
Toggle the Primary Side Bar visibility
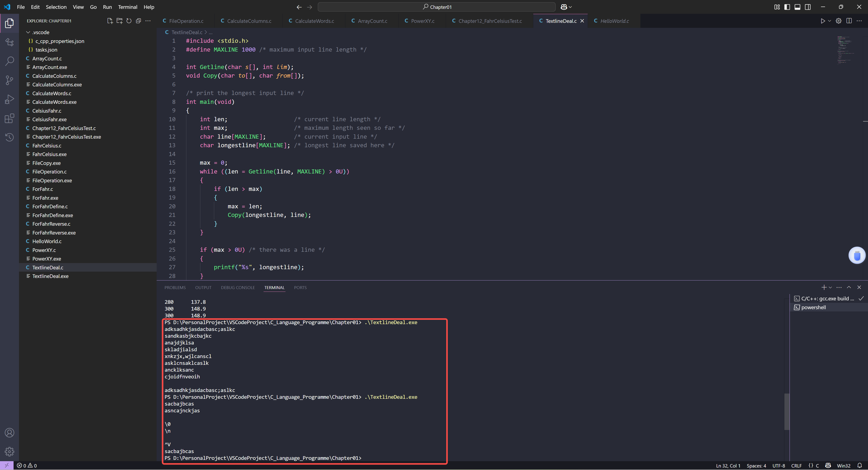click(787, 7)
